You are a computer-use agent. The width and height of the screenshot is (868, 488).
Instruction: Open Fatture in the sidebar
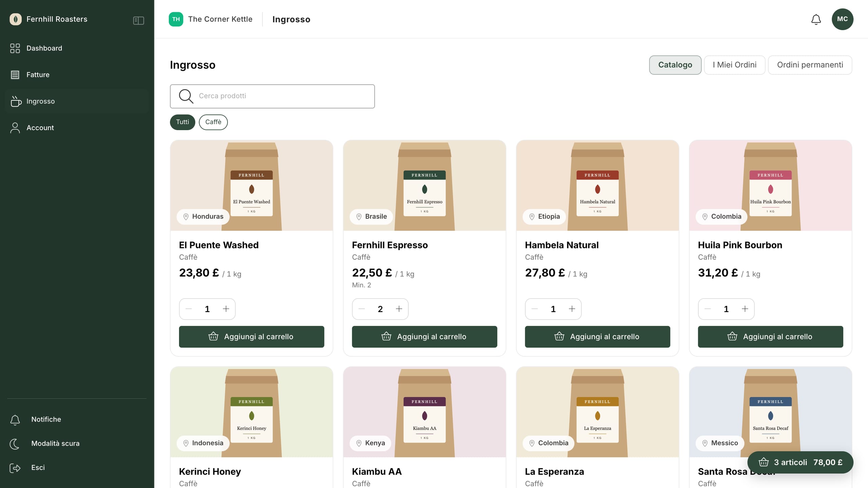pyautogui.click(x=77, y=75)
